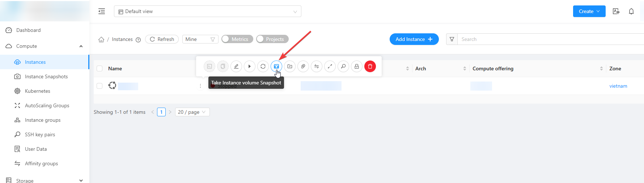Click the vietnam zone link

click(618, 86)
